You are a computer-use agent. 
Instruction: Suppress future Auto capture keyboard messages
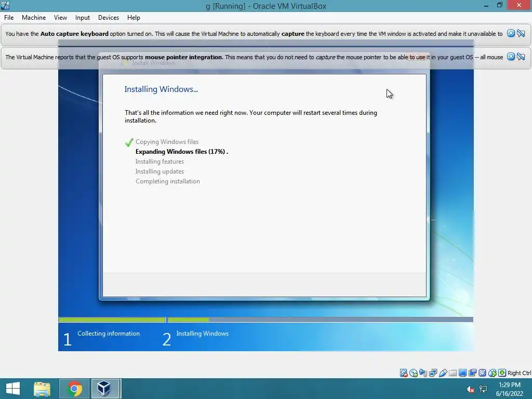(x=521, y=33)
